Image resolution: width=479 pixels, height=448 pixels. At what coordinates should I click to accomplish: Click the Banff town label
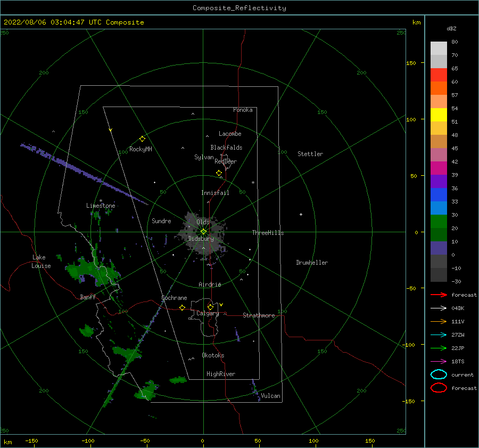point(88,297)
